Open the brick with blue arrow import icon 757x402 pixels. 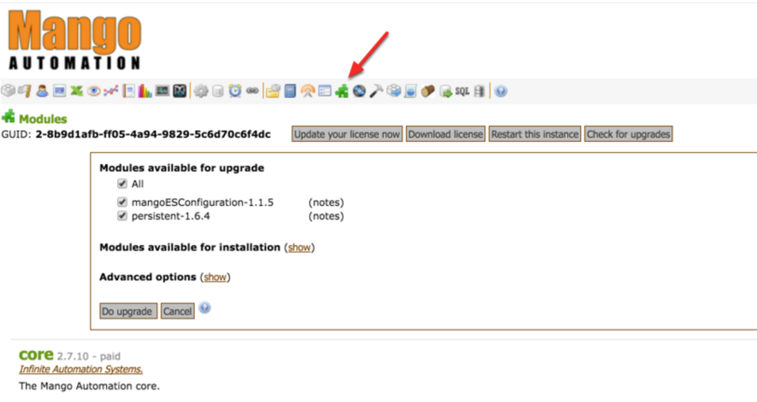[394, 90]
